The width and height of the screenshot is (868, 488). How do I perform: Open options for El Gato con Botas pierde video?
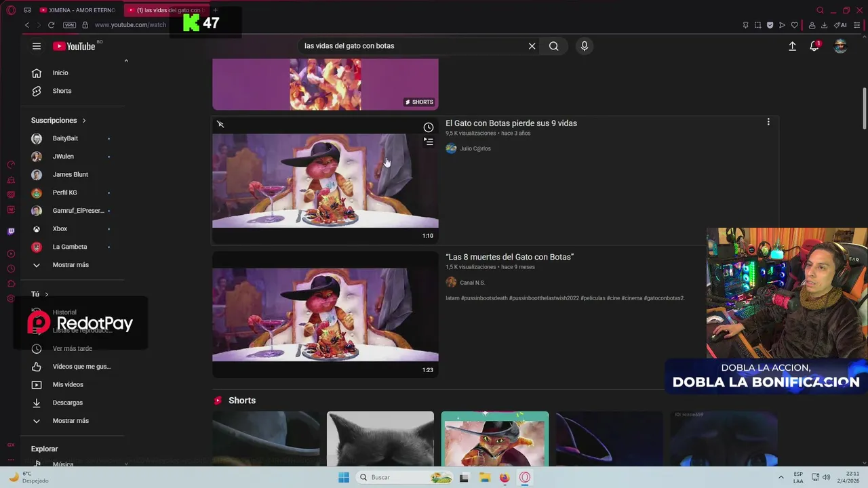(768, 122)
